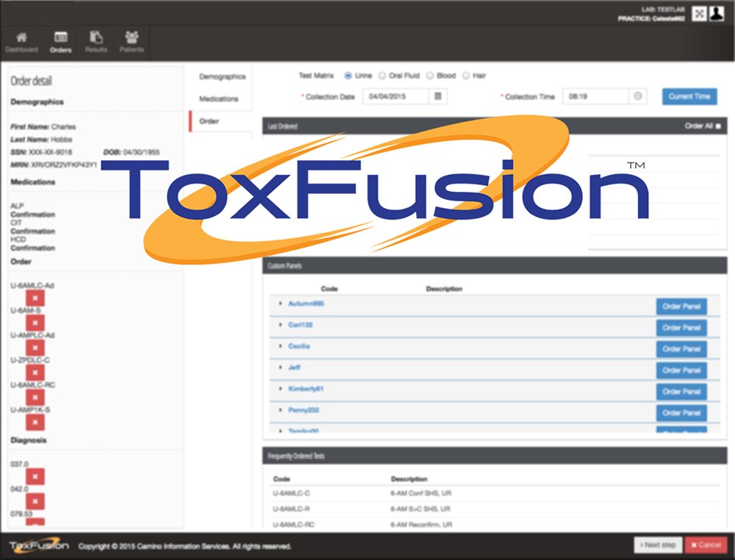Open the user profile icon

(x=717, y=13)
